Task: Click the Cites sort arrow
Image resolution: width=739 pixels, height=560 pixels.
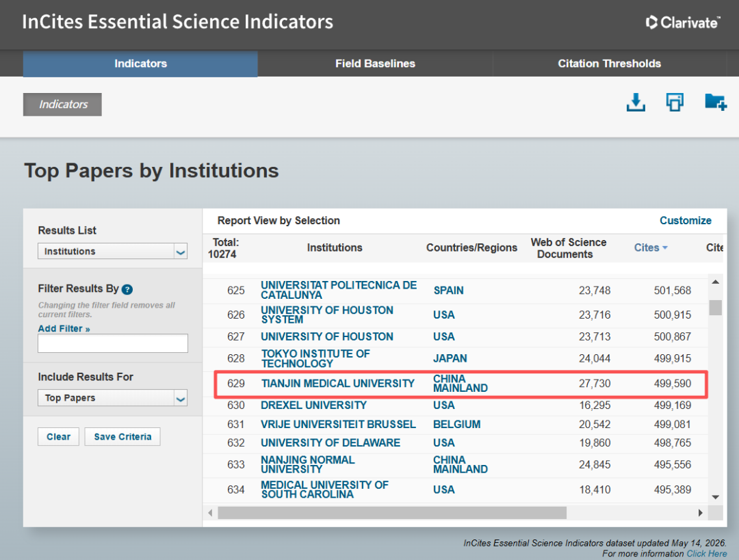Action: coord(665,248)
